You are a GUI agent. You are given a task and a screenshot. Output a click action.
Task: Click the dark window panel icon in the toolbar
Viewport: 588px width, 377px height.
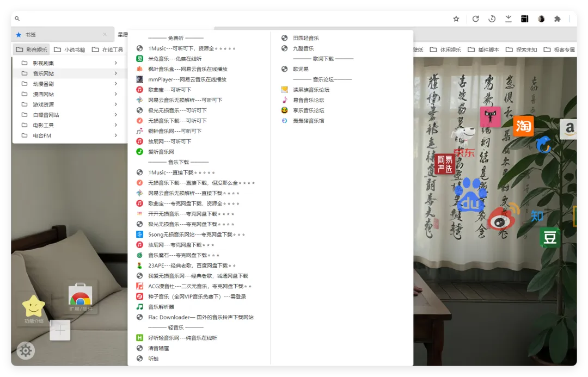(x=525, y=18)
